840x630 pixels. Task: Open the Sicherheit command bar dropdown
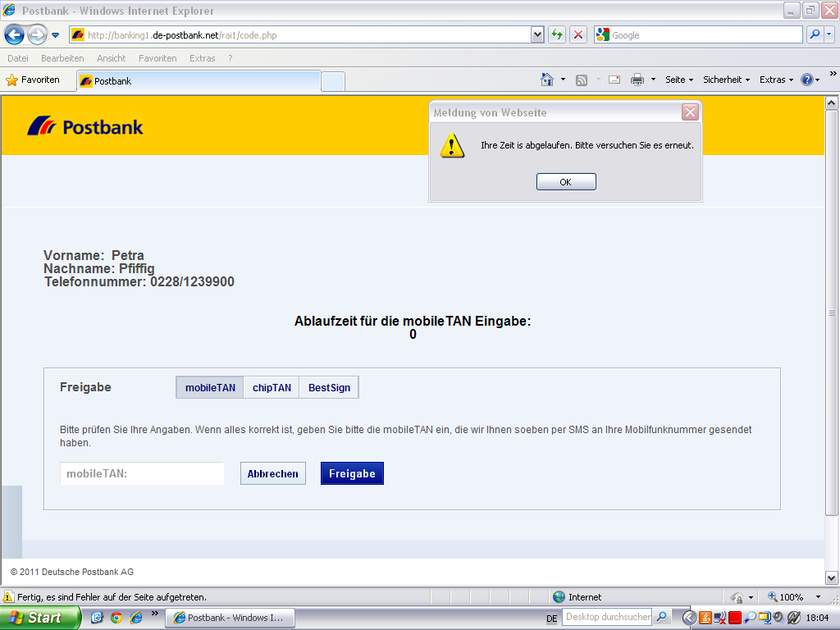click(x=726, y=80)
